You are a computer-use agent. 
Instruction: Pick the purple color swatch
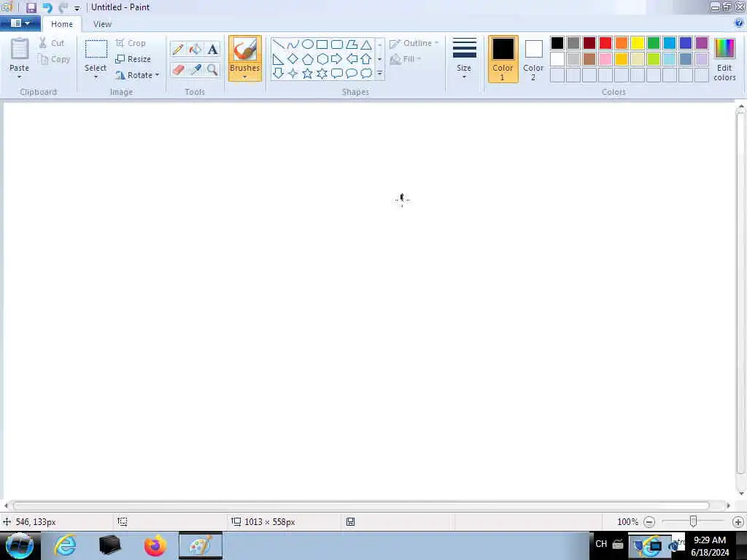click(x=702, y=43)
